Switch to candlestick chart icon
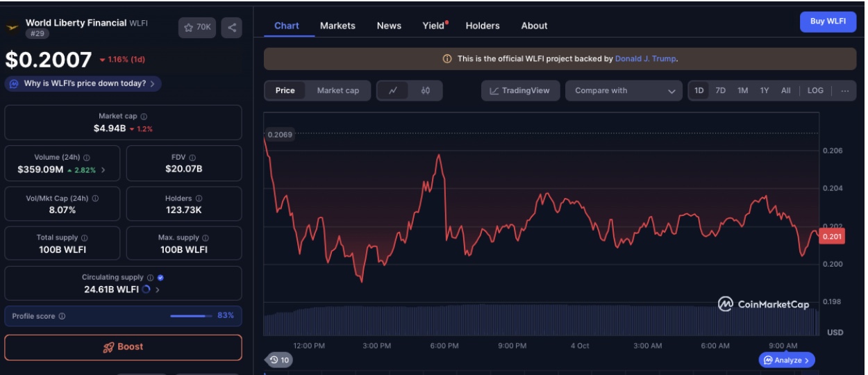868x375 pixels. [426, 91]
